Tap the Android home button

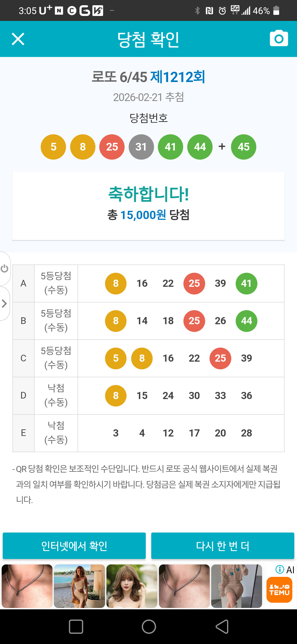coord(149,627)
